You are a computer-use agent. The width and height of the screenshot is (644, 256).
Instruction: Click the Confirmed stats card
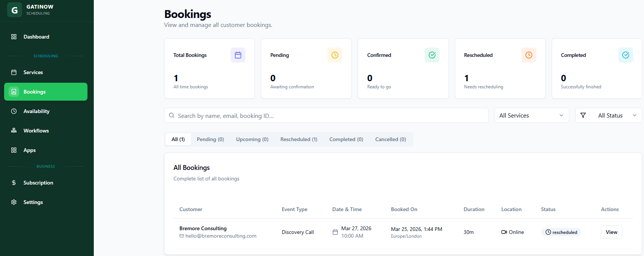tap(403, 68)
